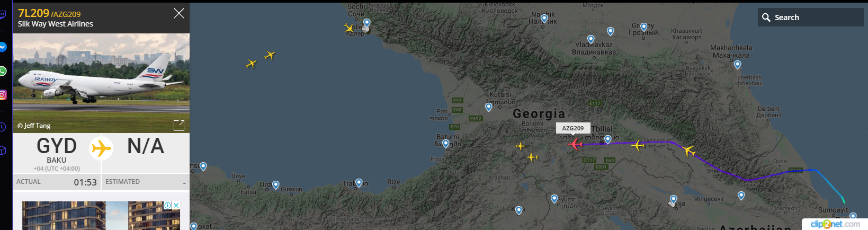Click the Instagram icon in left sidebar
The height and width of the screenshot is (230, 868).
(3, 95)
